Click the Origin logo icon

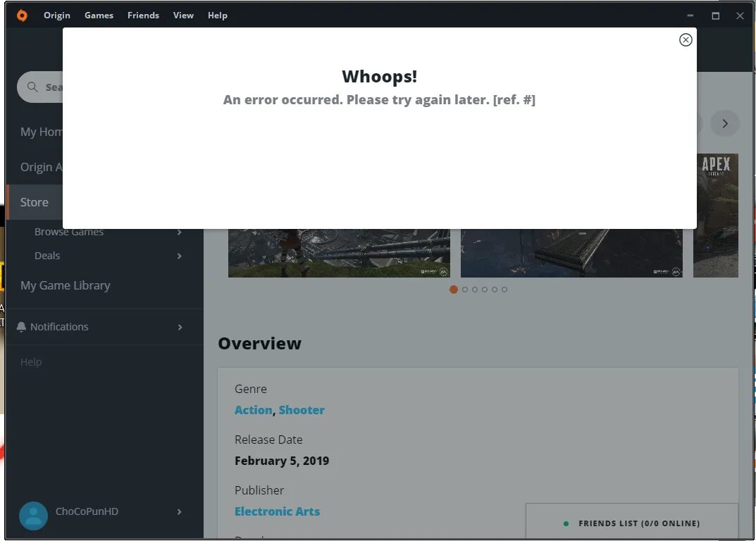click(x=22, y=15)
